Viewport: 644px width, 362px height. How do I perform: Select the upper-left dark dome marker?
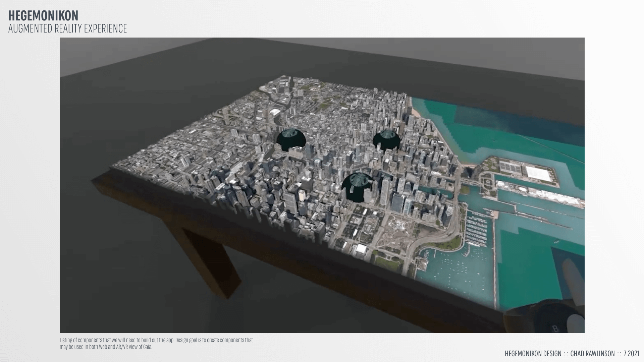click(x=290, y=139)
